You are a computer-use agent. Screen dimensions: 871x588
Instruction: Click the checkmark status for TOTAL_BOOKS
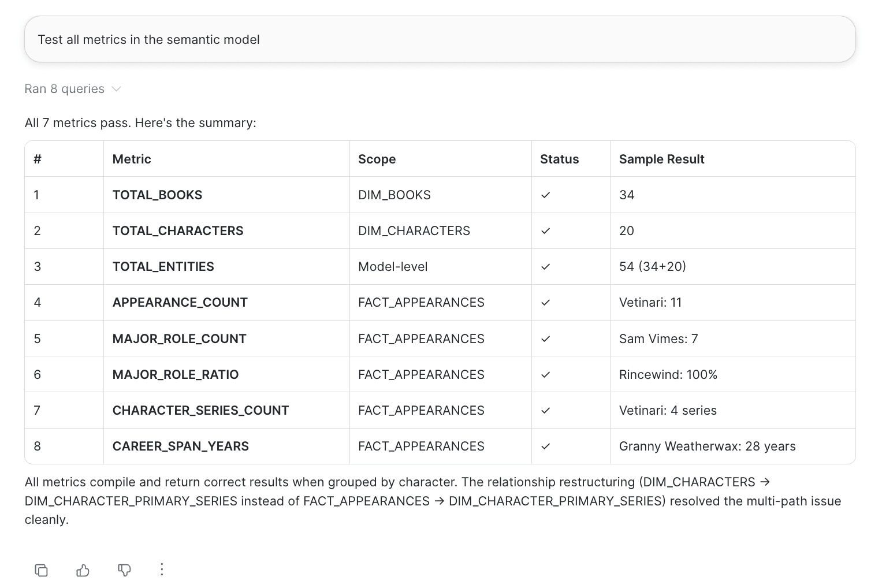point(545,195)
